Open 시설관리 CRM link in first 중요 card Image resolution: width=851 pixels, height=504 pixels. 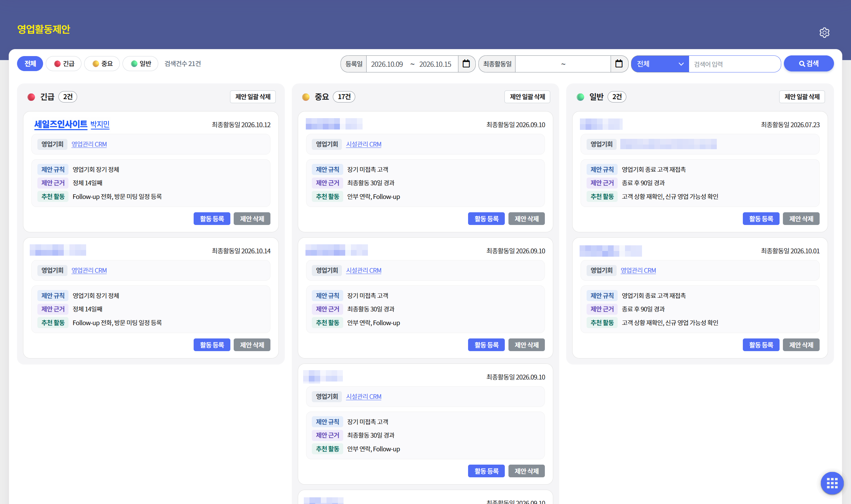pos(364,144)
